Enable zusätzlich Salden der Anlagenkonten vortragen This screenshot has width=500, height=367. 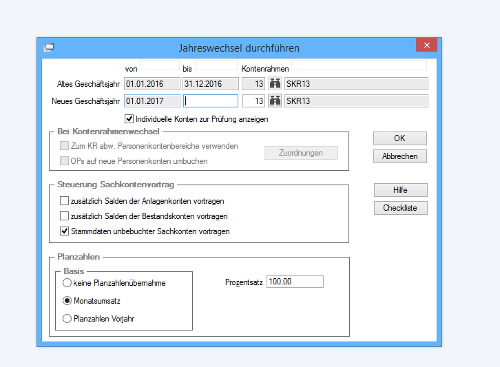pos(64,201)
